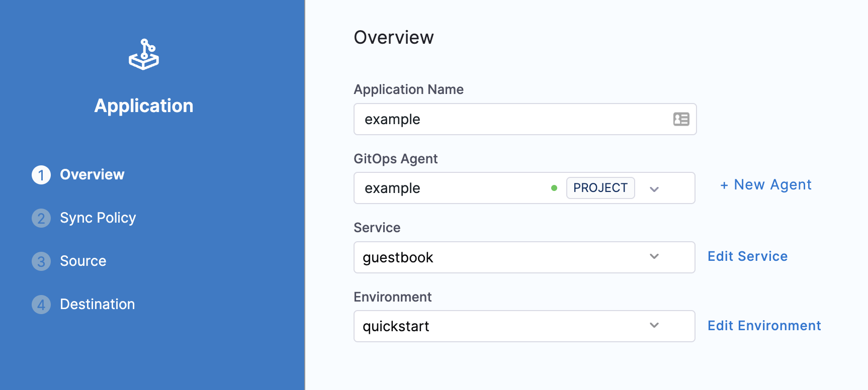Expand the Service dropdown chevron
Image resolution: width=868 pixels, height=390 pixels.
[654, 256]
